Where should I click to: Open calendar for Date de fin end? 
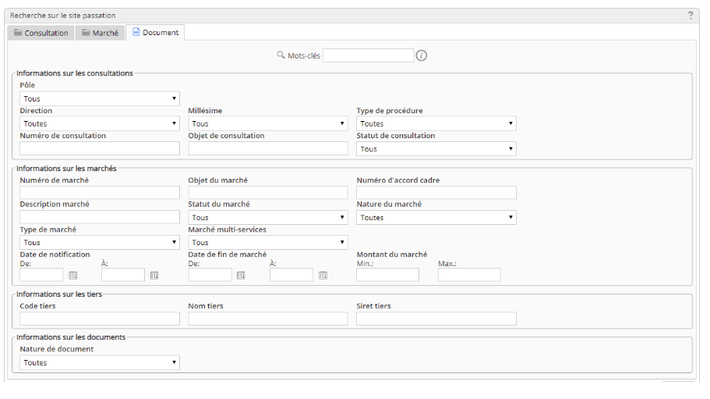pos(323,275)
